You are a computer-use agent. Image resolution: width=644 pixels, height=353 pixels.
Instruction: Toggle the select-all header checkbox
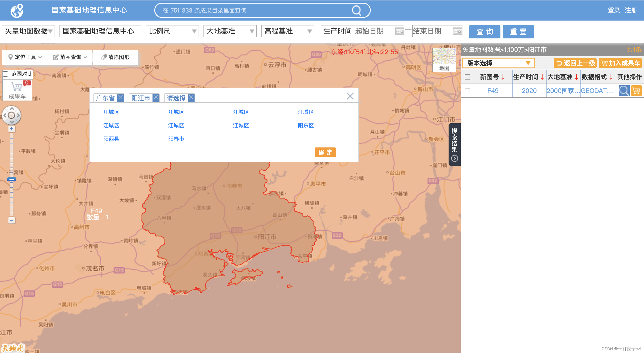coord(467,77)
